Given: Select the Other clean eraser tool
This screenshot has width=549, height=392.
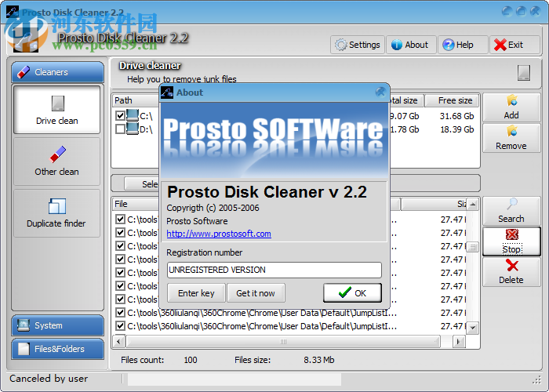Looking at the screenshot, I should [x=57, y=162].
